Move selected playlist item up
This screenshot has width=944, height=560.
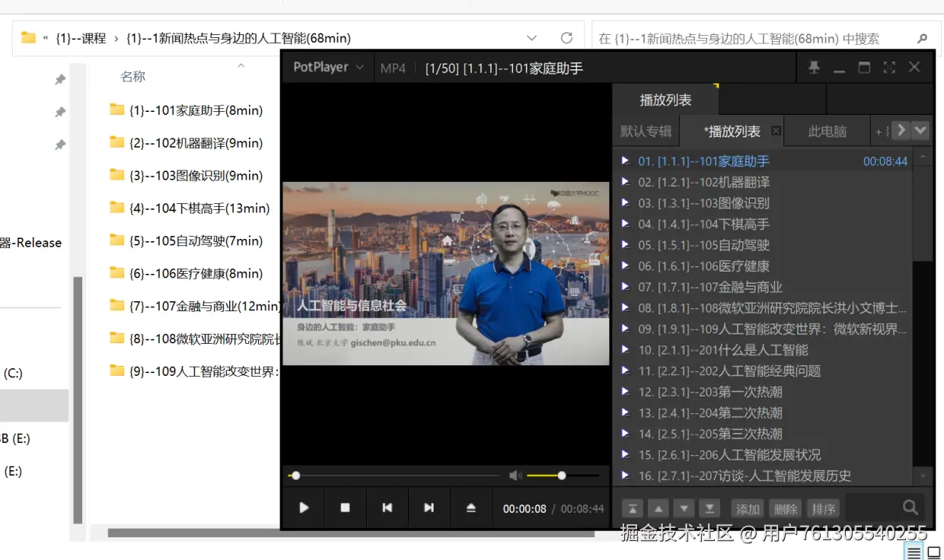(659, 508)
